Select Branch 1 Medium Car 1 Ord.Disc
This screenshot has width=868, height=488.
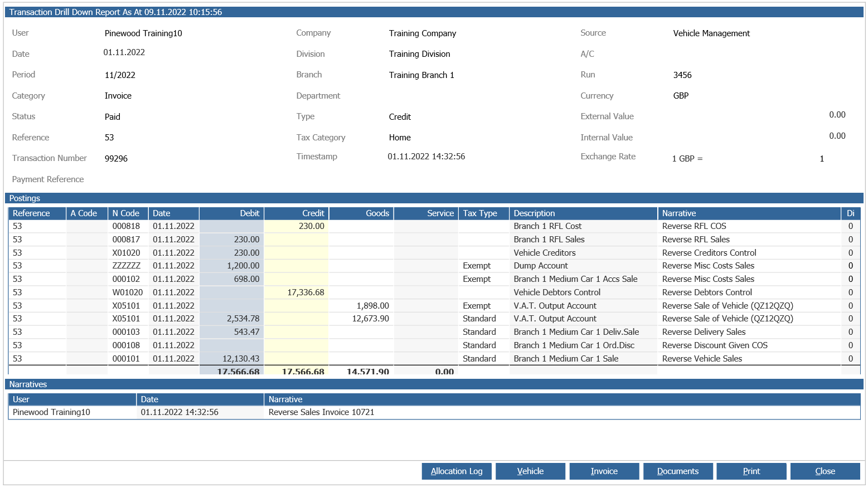coord(574,345)
